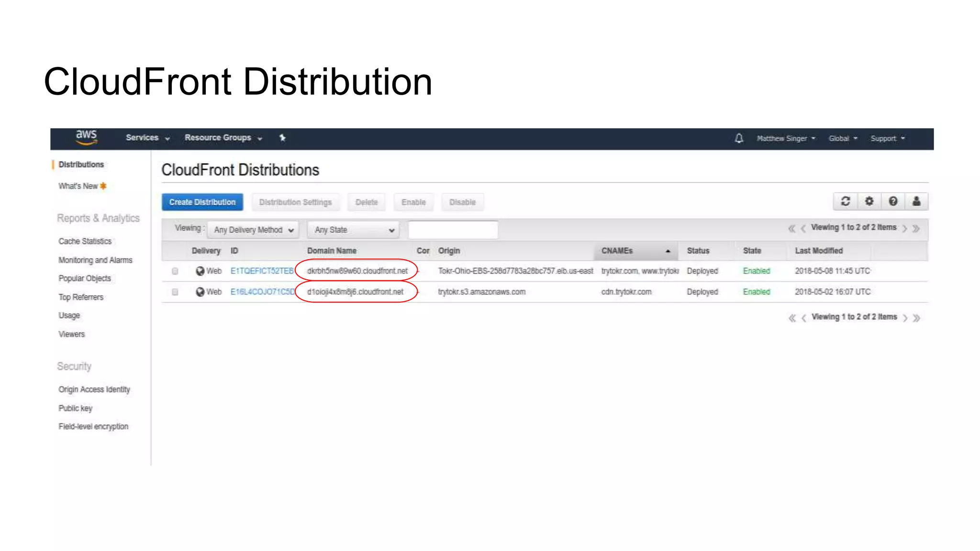
Task: Click the user feedback person icon
Action: tap(916, 201)
